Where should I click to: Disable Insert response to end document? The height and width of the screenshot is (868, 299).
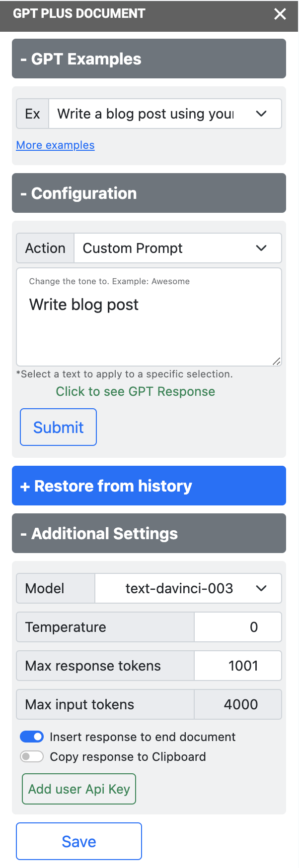32,737
